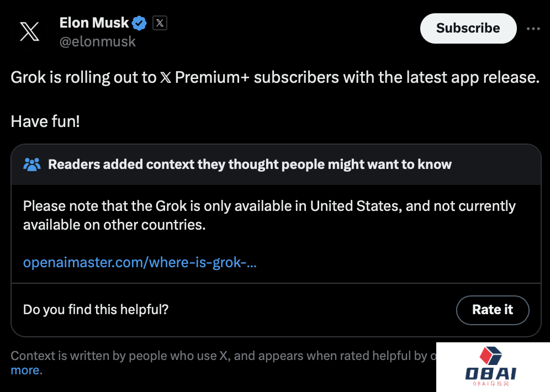Click the community notes people icon

tap(33, 164)
